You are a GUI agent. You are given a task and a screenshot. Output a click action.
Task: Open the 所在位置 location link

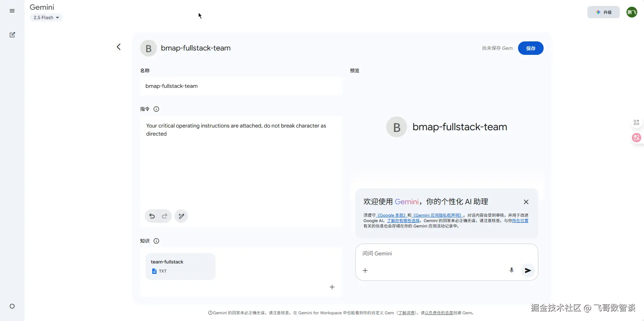[x=520, y=221]
